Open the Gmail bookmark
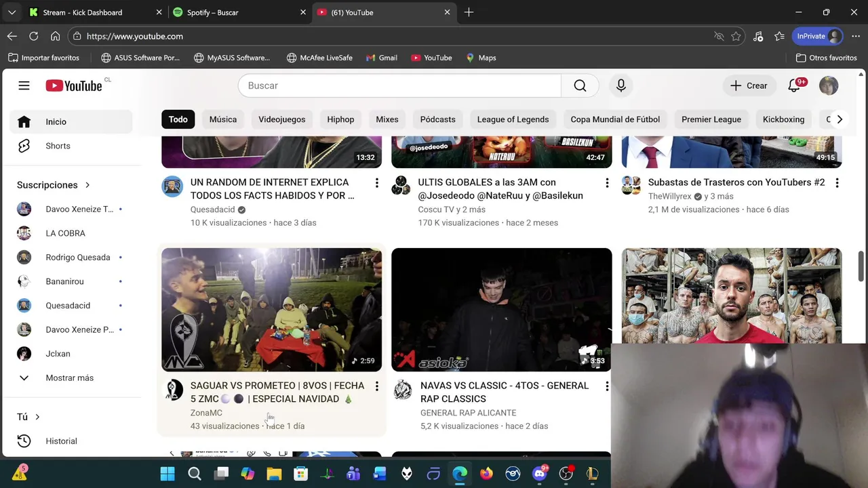This screenshot has height=488, width=868. [x=382, y=58]
